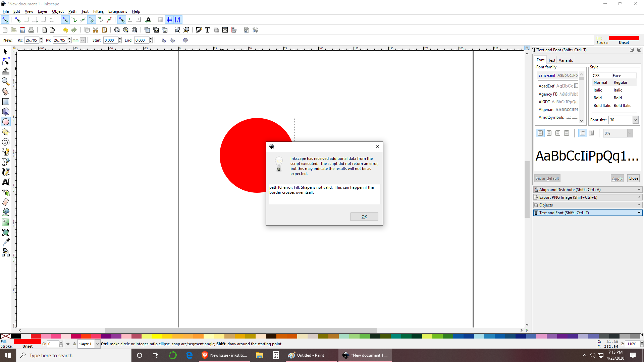This screenshot has height=362, width=644.
Task: Toggle layer lock icon in status bar
Action: click(x=74, y=344)
